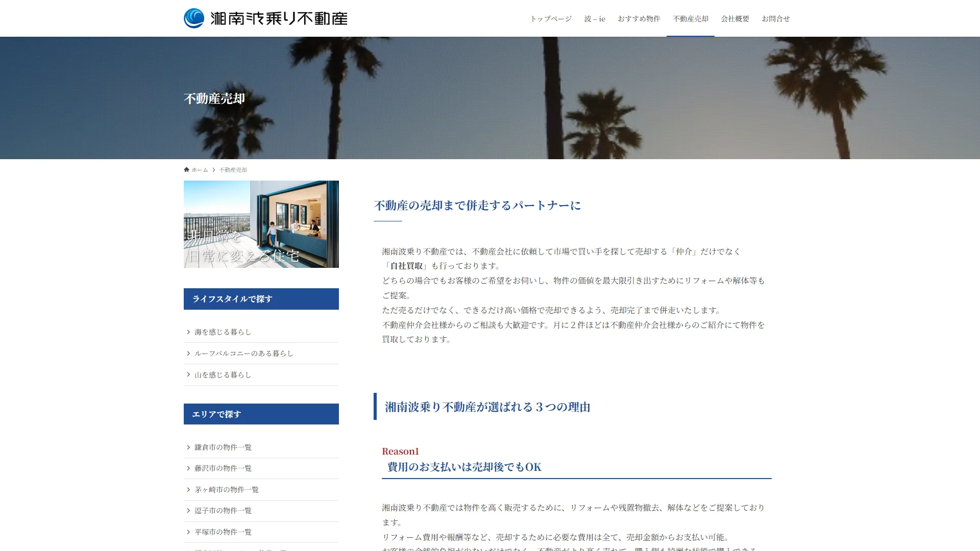Click the blue wave logo icon

[194, 18]
